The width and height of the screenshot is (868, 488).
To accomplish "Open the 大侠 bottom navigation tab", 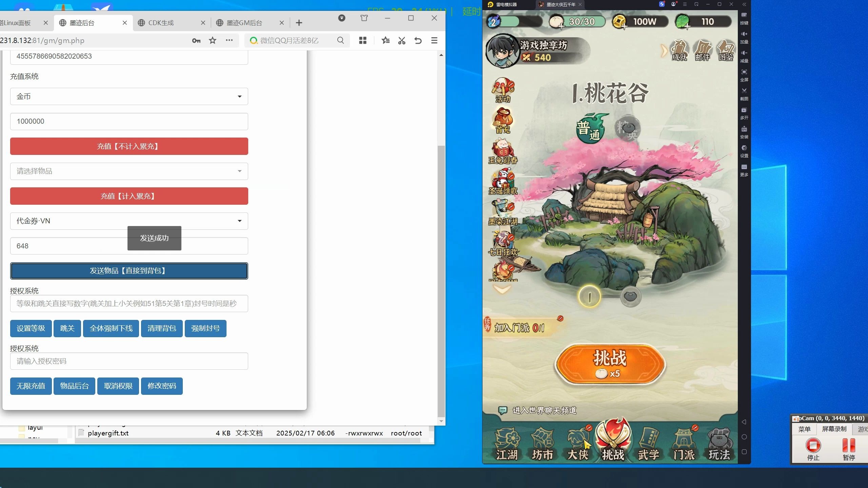I will (x=578, y=444).
